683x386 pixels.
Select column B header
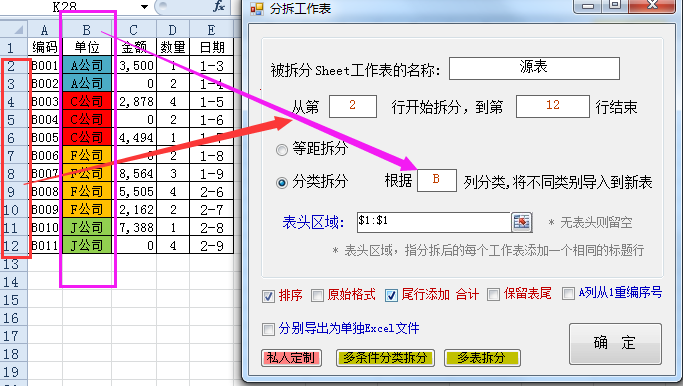point(87,30)
